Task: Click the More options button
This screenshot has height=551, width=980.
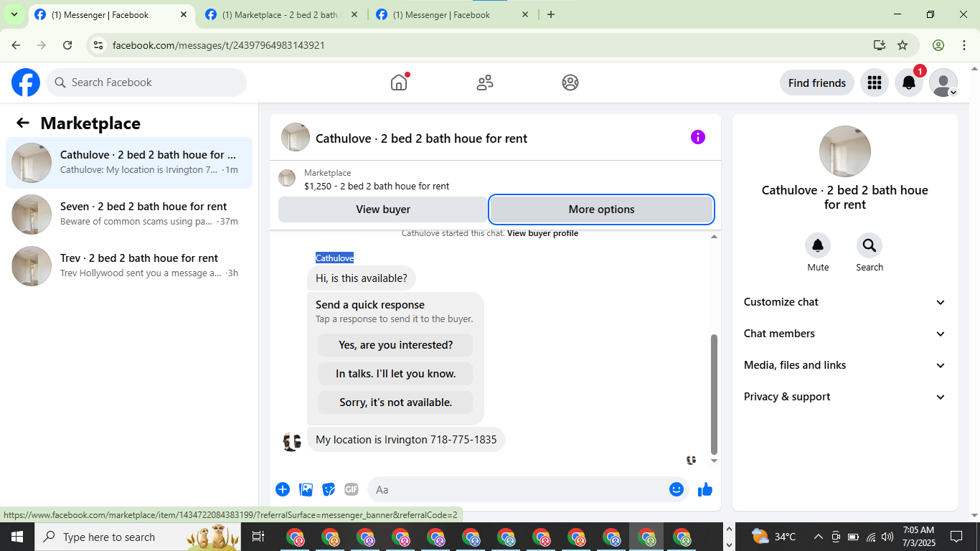Action: click(x=601, y=209)
